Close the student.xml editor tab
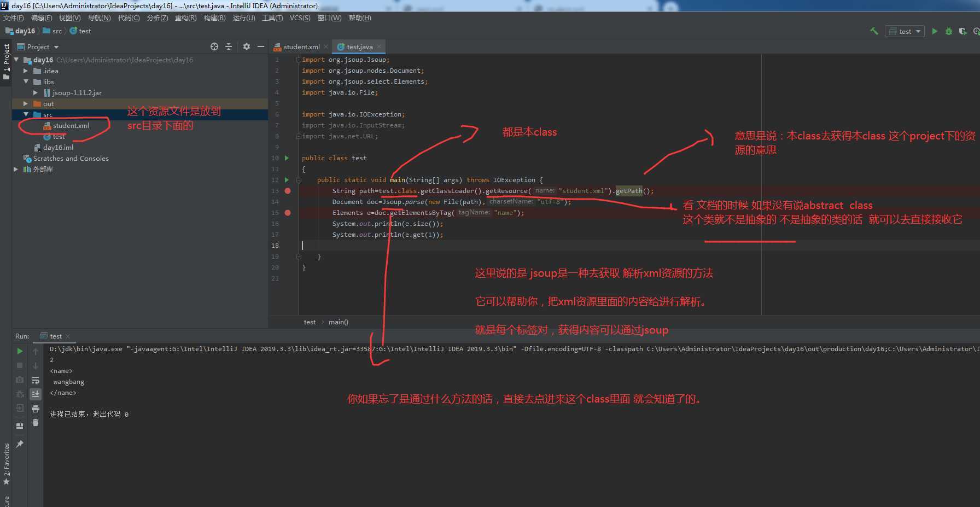The image size is (980, 507). [326, 46]
